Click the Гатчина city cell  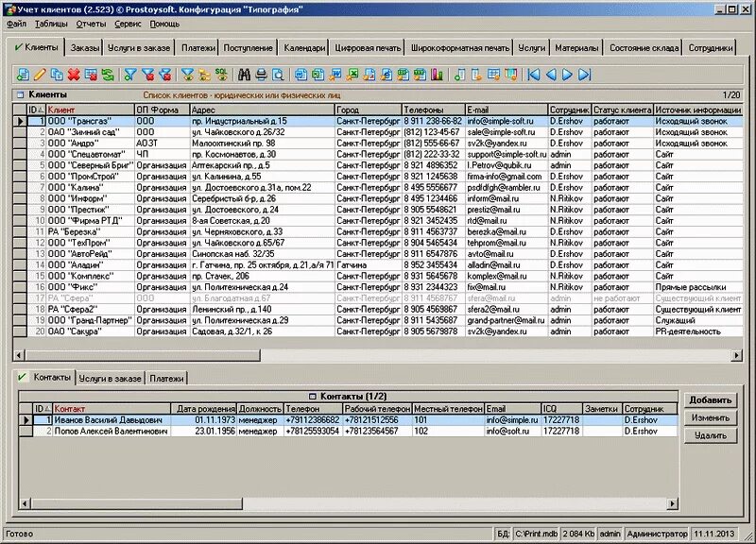(368, 265)
